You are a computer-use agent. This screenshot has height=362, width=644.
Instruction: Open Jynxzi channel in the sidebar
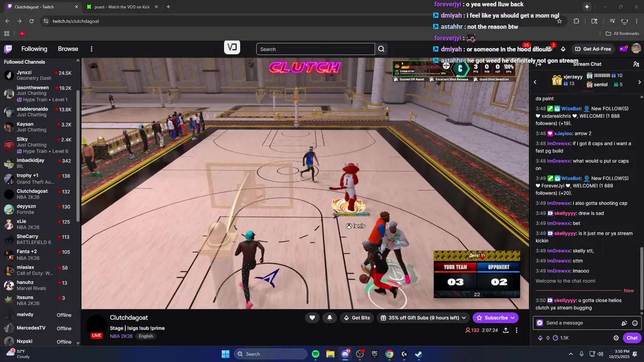[40, 75]
